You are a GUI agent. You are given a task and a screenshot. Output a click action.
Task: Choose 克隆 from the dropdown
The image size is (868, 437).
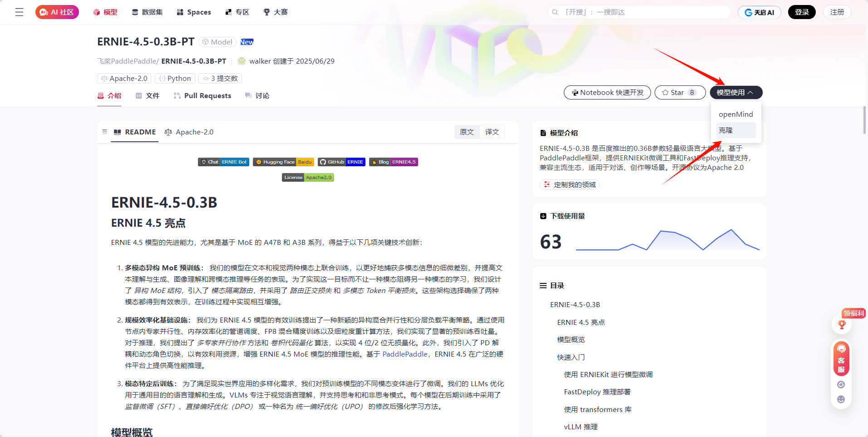[x=736, y=130]
